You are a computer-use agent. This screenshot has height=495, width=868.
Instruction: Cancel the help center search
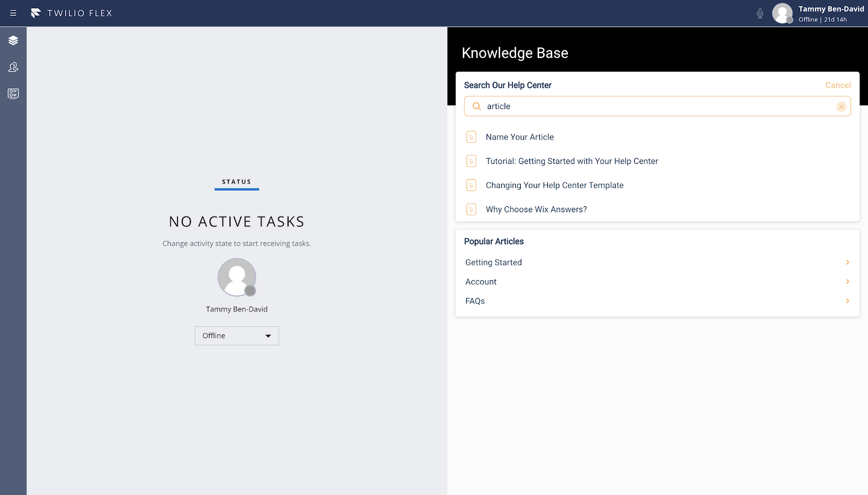838,85
